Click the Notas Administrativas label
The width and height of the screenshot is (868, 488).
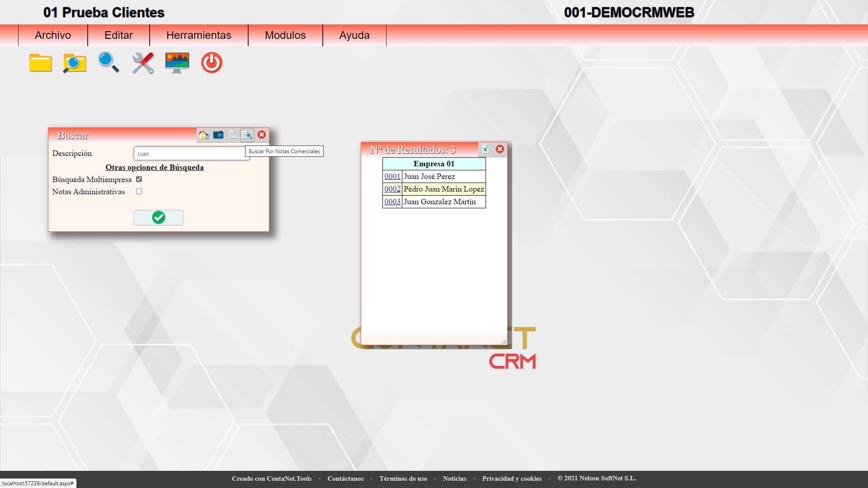(x=89, y=192)
